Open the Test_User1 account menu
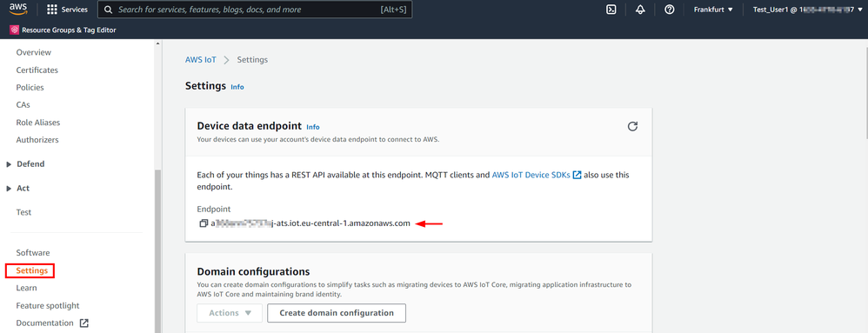 807,10
